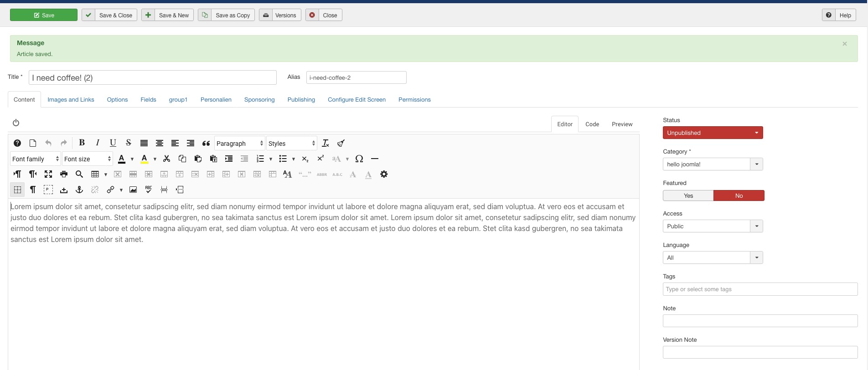Insert a numbered list
Screen dimensions: 868x370
[260, 159]
